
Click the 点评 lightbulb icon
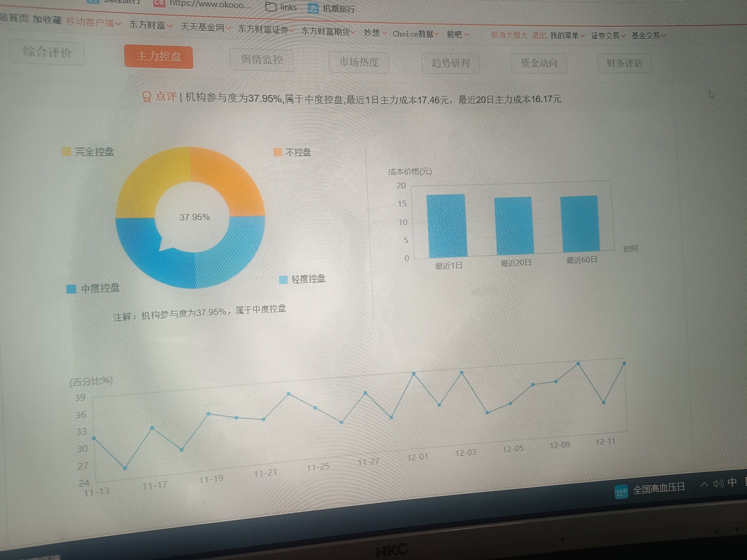point(147,97)
